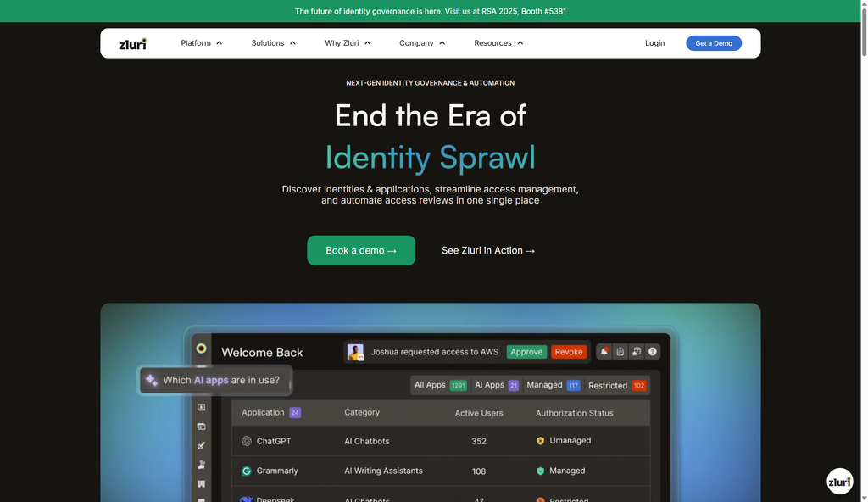
Task: Toggle the AI Apps filter
Action: coord(489,384)
